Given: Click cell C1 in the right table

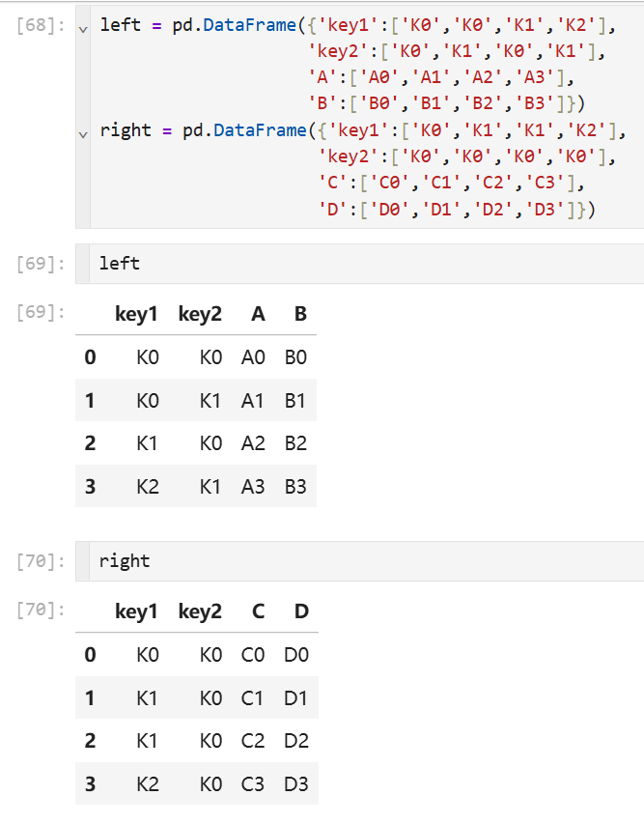Looking at the screenshot, I should pos(252,697).
